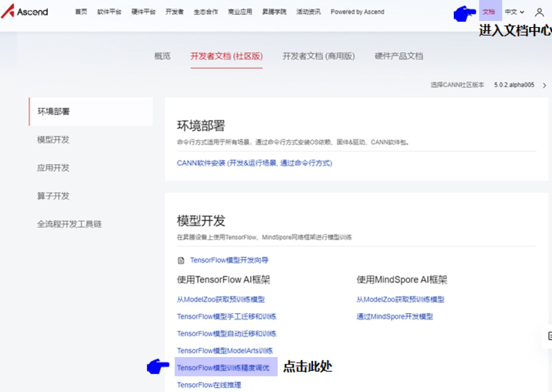Image resolution: width=552 pixels, height=392 pixels.
Task: Click the Ascend logo
Action: pyautogui.click(x=25, y=11)
